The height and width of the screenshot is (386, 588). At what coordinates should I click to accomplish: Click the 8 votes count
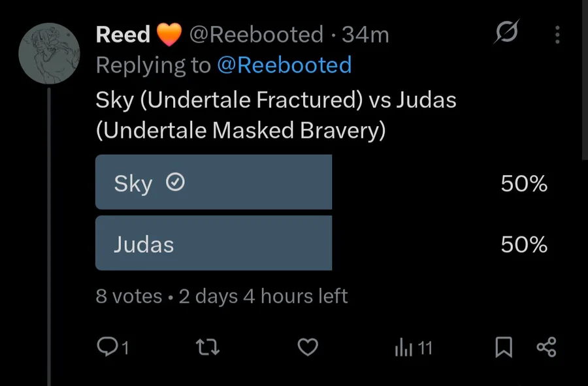pyautogui.click(x=129, y=296)
